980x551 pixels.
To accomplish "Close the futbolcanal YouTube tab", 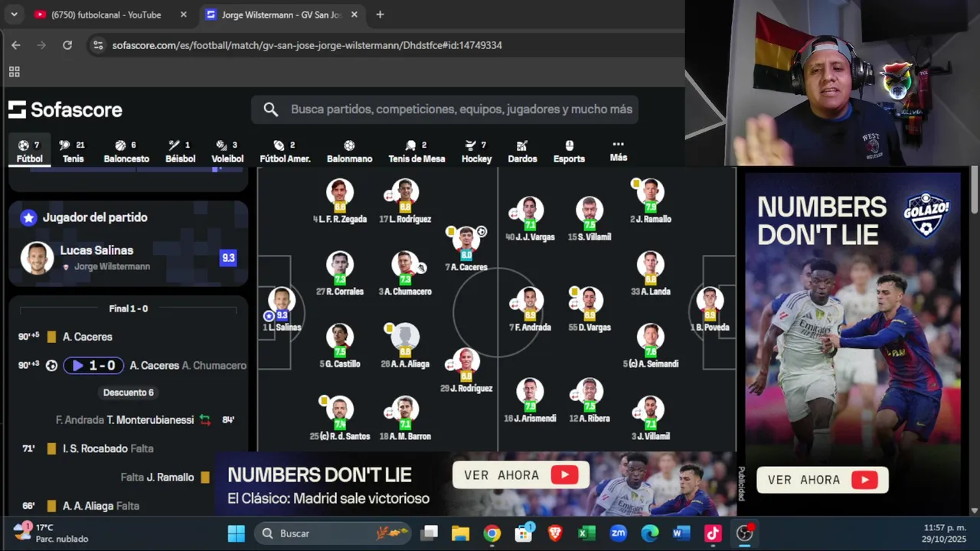I will tap(183, 15).
